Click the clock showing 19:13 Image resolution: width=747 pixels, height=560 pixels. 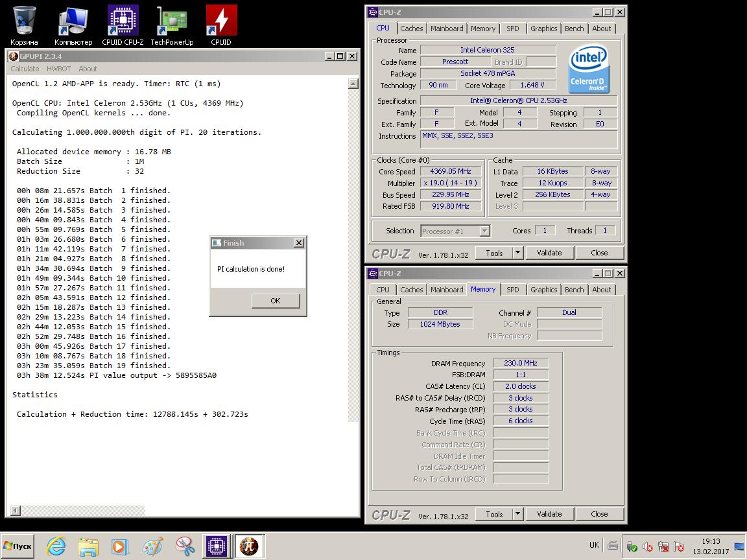(x=711, y=541)
